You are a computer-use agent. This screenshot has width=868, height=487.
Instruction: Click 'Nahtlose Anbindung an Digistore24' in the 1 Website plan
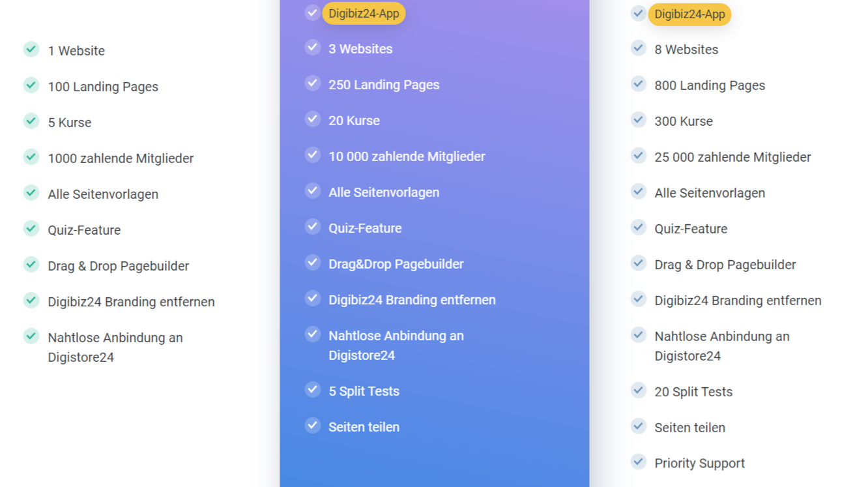coord(115,347)
